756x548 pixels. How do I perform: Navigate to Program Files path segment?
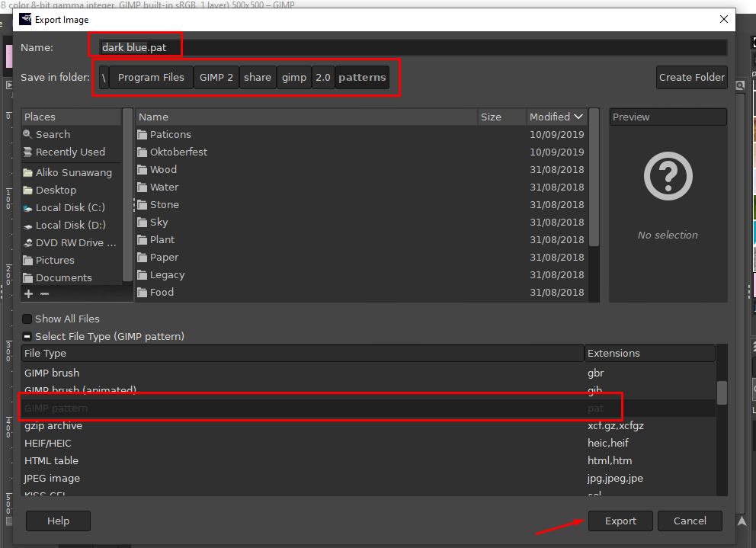(151, 77)
